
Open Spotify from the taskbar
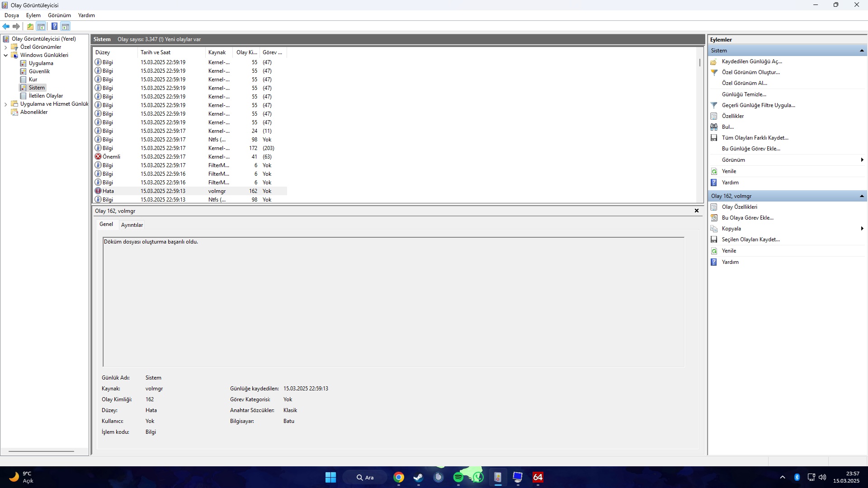click(458, 477)
